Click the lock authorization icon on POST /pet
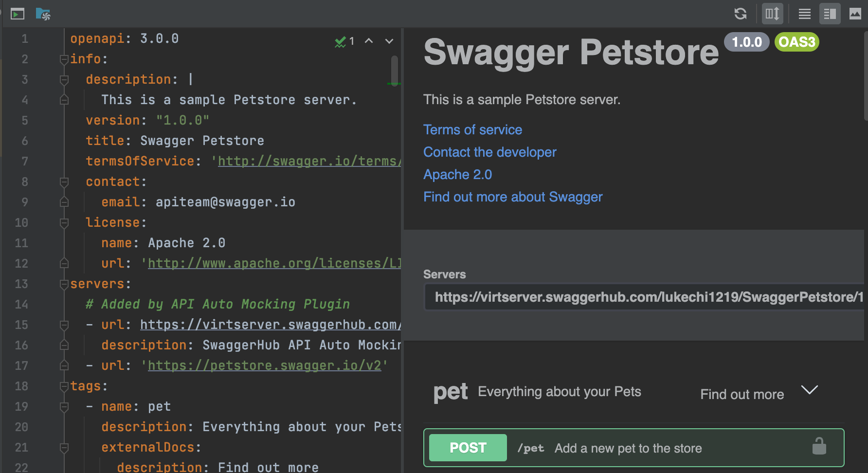Image resolution: width=868 pixels, height=473 pixels. pyautogui.click(x=819, y=446)
